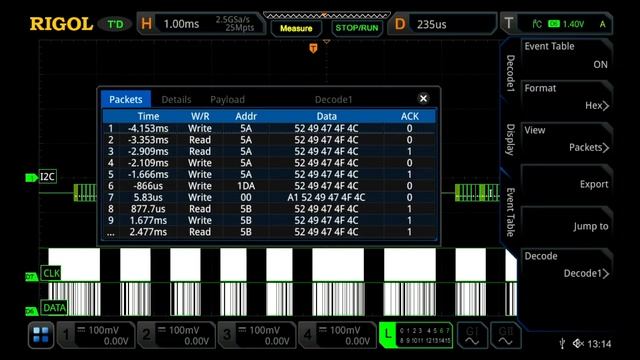Image resolution: width=640 pixels, height=360 pixels.
Task: Select packet row 2 at -3.353ms
Action: pyautogui.click(x=269, y=140)
